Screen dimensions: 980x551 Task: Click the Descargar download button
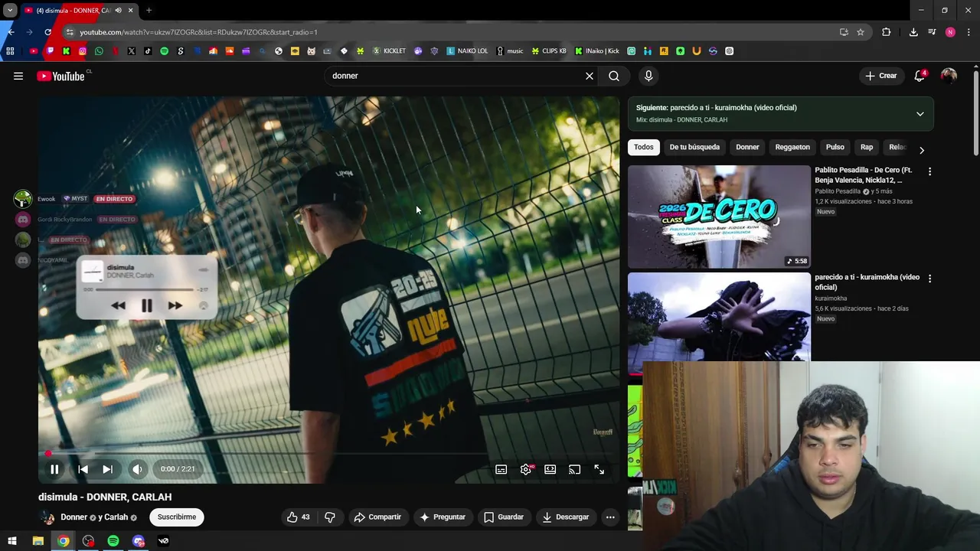(x=566, y=517)
